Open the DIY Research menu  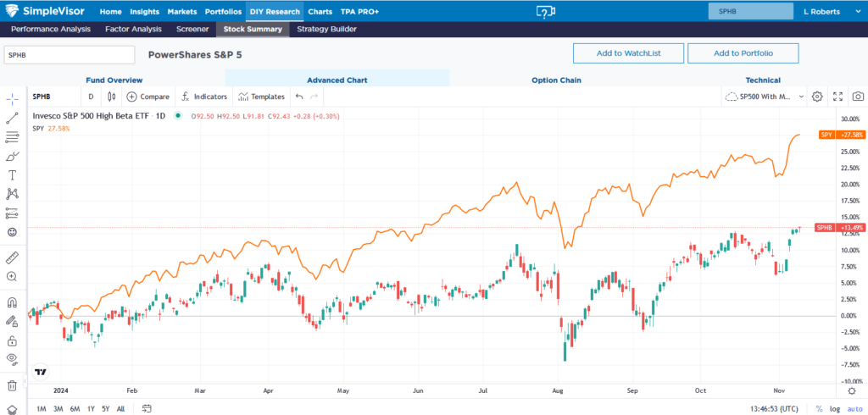click(275, 12)
